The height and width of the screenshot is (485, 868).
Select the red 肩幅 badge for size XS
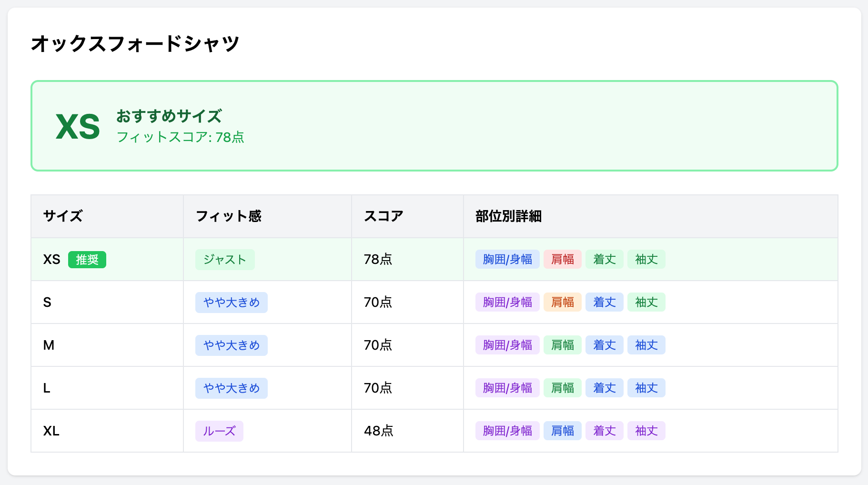(562, 259)
